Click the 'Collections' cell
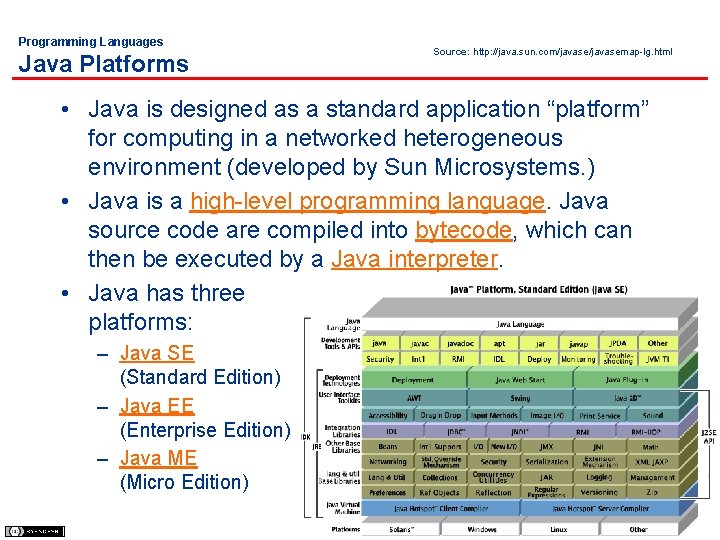 (x=440, y=477)
